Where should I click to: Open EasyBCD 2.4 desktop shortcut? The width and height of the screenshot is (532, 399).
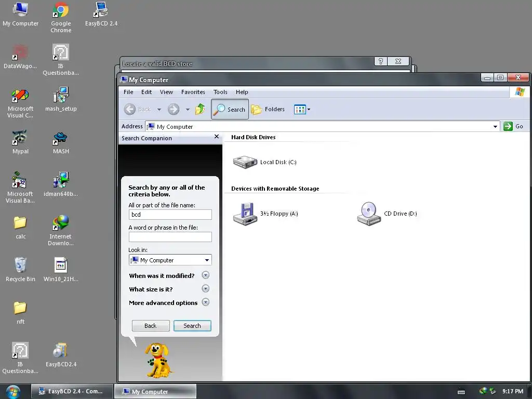point(101,14)
